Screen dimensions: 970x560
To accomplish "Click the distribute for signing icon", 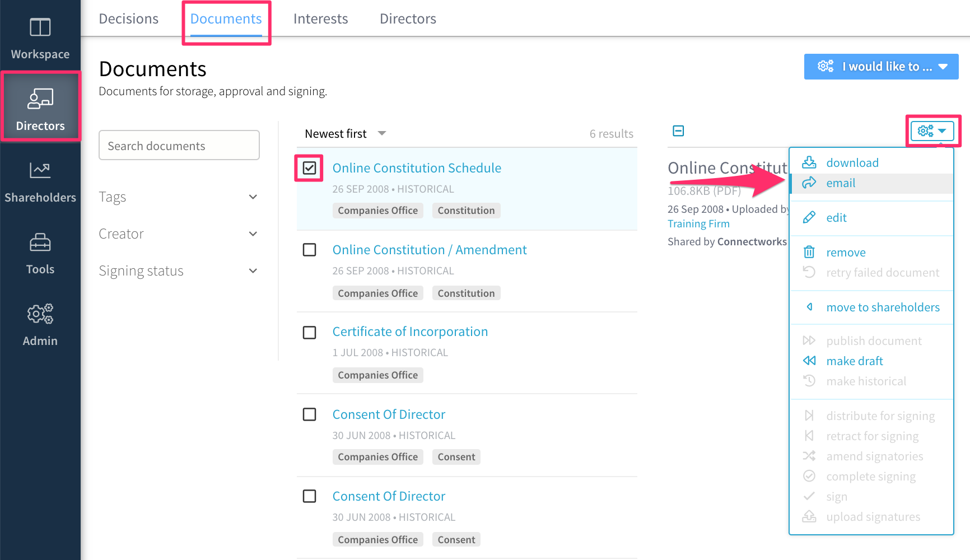I will click(809, 416).
